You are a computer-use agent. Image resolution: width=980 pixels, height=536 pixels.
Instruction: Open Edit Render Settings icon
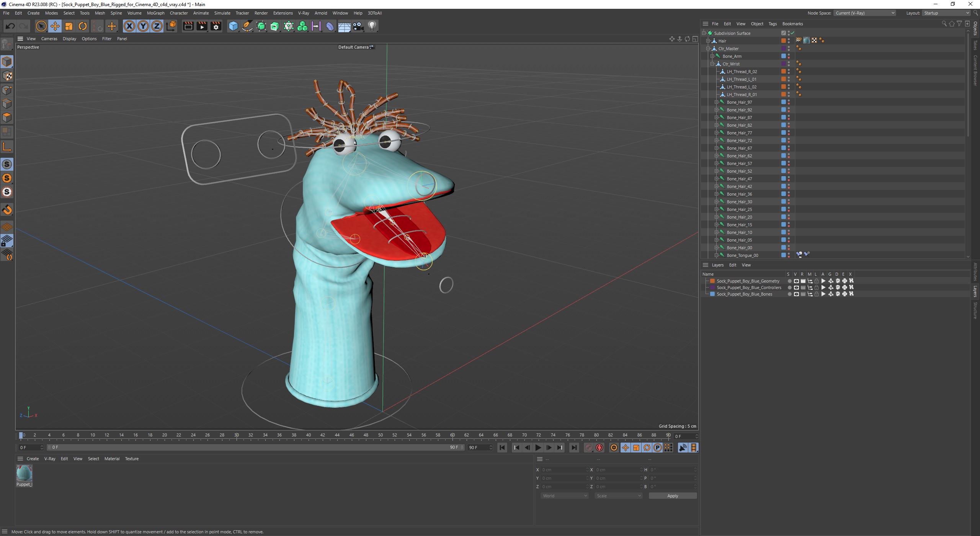tap(216, 26)
